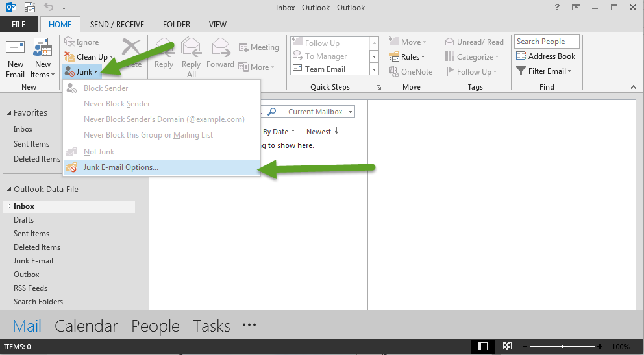Switch to the FOLDER tab
The height and width of the screenshot is (355, 644).
pyautogui.click(x=177, y=25)
